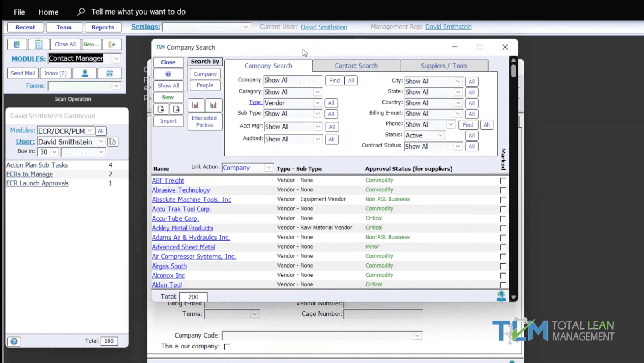Open the File menu
Screen dimensions: 644x363
coord(19,12)
